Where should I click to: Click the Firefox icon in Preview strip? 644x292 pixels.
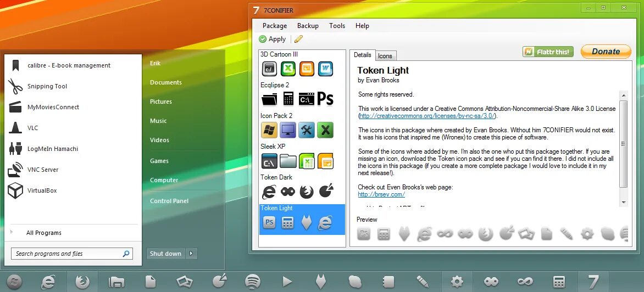click(x=485, y=234)
